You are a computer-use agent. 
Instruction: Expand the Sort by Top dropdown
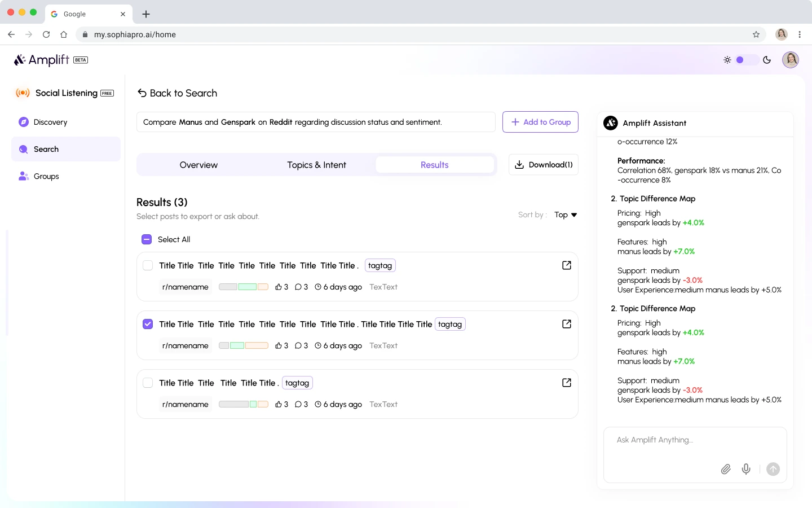tap(566, 215)
